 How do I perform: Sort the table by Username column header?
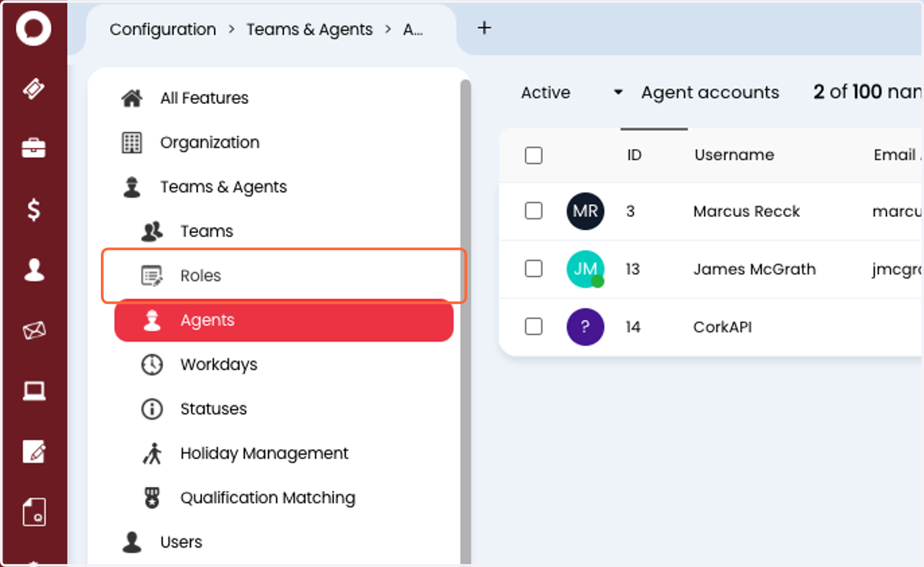click(734, 155)
